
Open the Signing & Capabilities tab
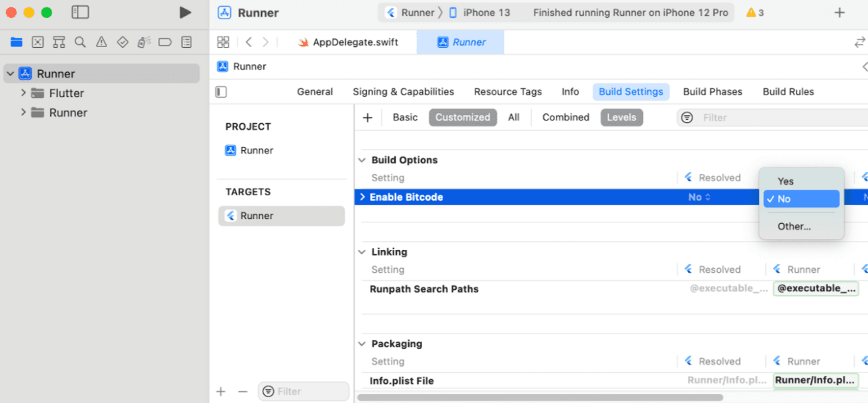point(404,91)
